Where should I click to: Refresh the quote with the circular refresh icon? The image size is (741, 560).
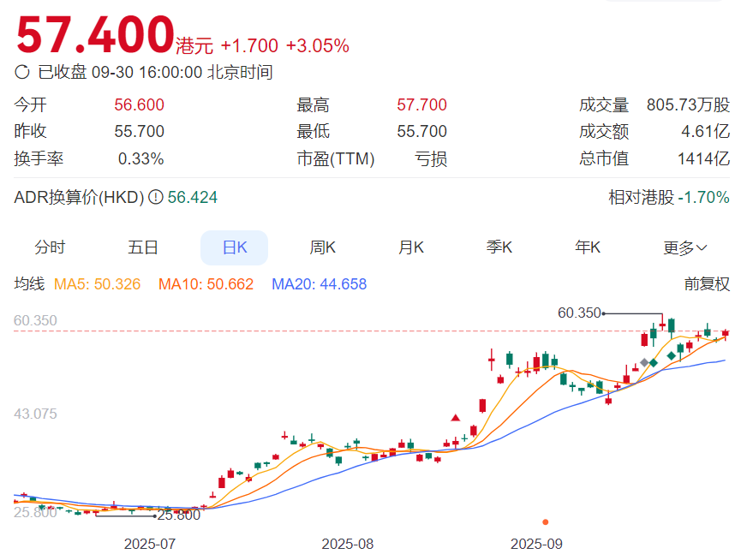(x=24, y=73)
